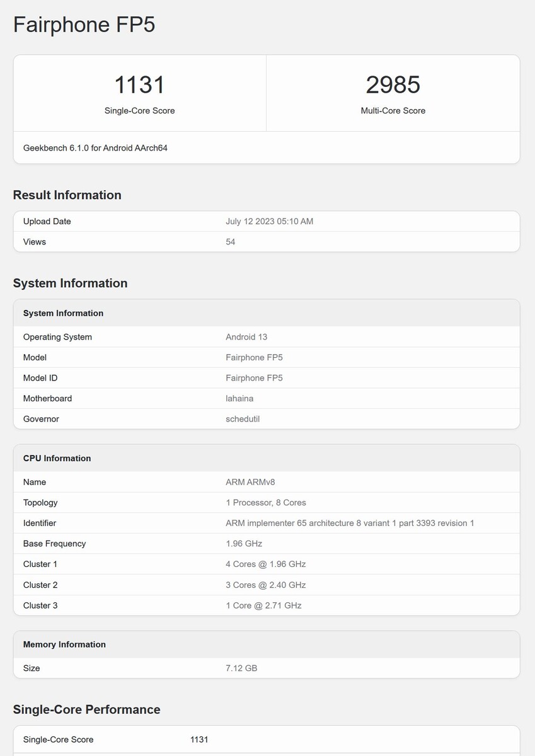
Task: Click the Cluster 2 value 3 Cores @ 2.40 GHz
Action: tap(265, 585)
